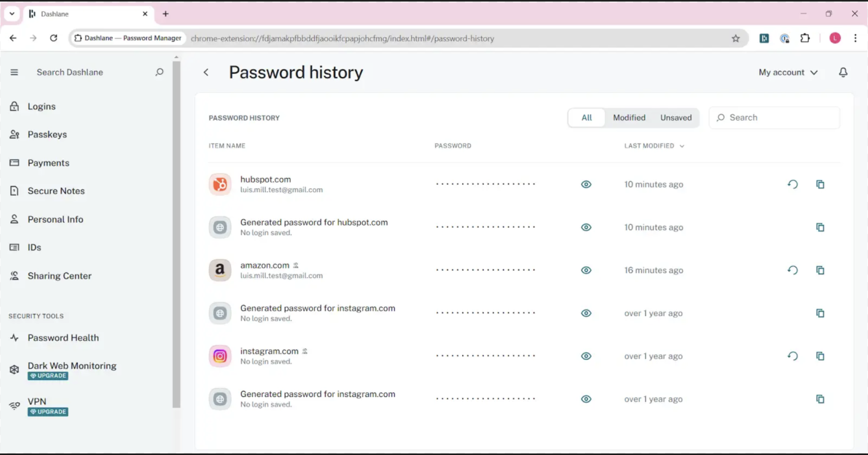This screenshot has height=455, width=868.
Task: Go back from Password history
Action: [x=206, y=72]
